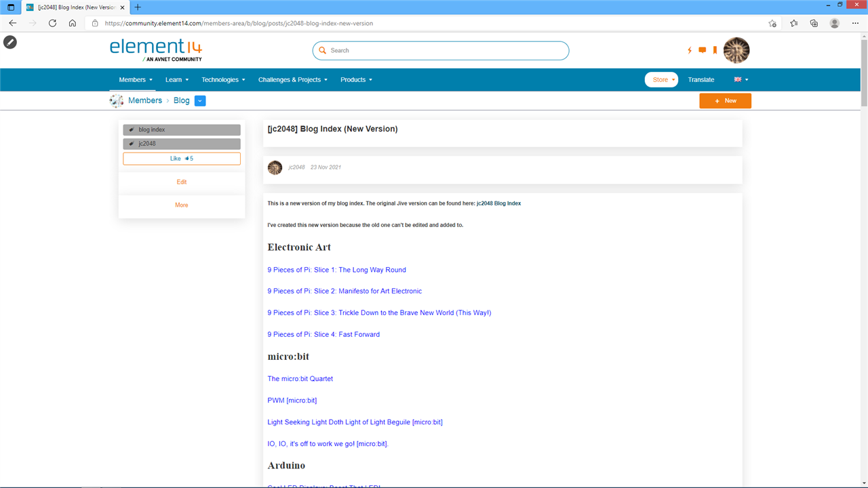
Task: Click the tag icon beside jc2048
Action: pyautogui.click(x=131, y=144)
